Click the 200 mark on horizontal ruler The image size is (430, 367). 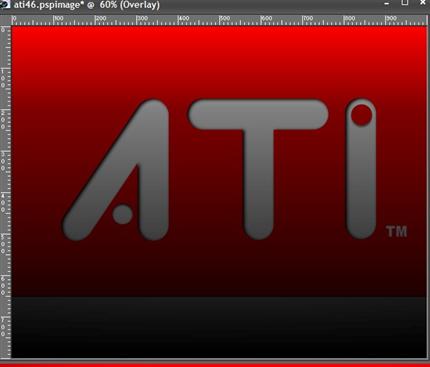(100, 18)
